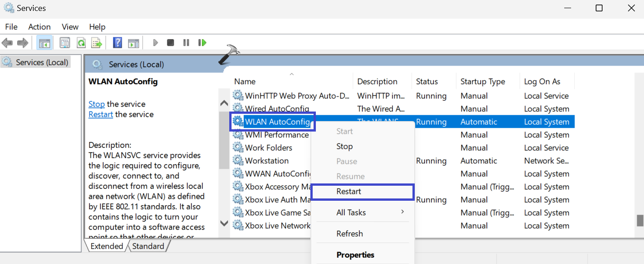Screen dimensions: 644x264
Task: Select Services (Local) in the console tree
Action: (x=41, y=62)
